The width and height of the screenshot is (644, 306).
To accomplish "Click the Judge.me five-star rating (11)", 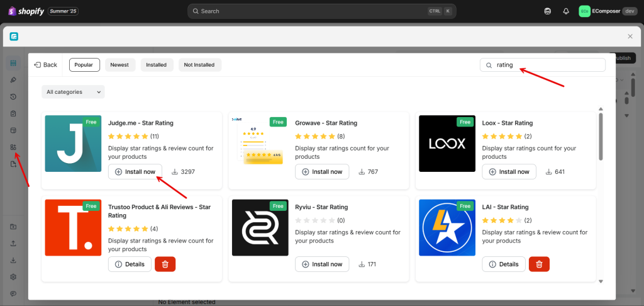I will coord(133,136).
